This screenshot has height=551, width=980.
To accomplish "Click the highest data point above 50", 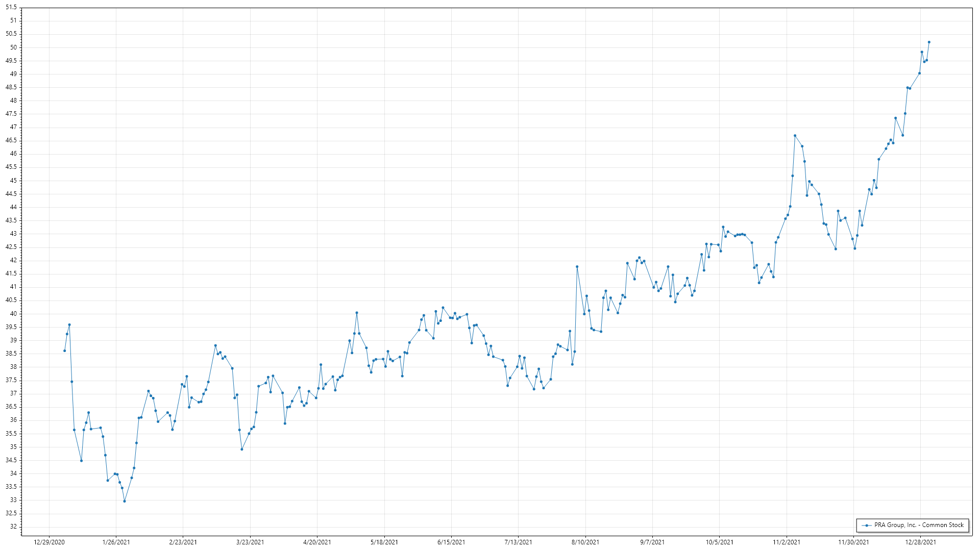I will [x=929, y=42].
